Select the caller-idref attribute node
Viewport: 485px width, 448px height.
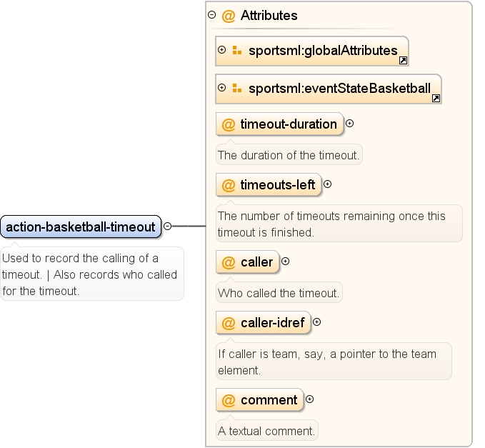pos(264,323)
